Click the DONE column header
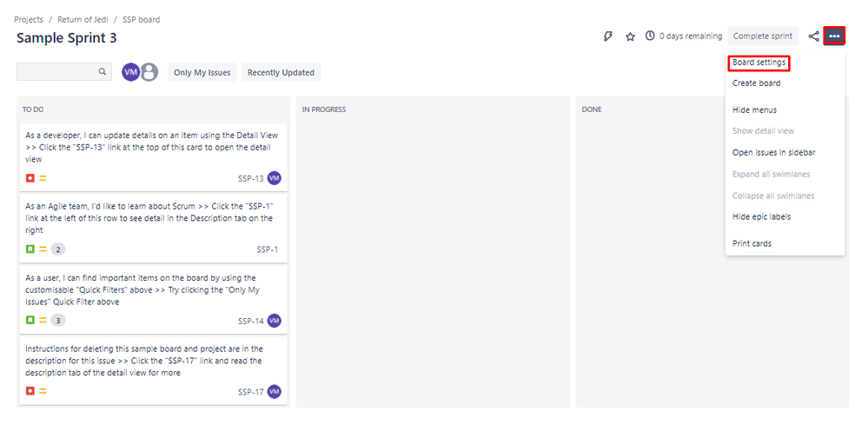The image size is (868, 445). pos(591,110)
